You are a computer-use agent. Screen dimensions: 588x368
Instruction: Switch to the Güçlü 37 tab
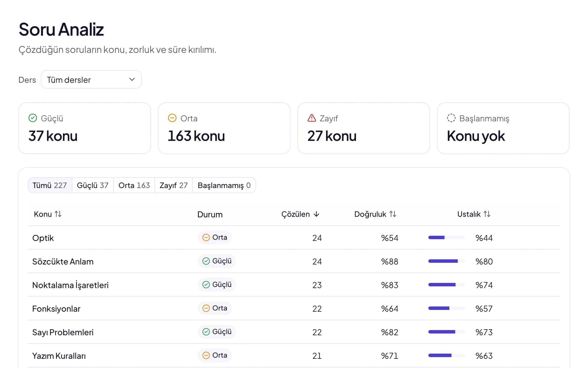coord(93,185)
